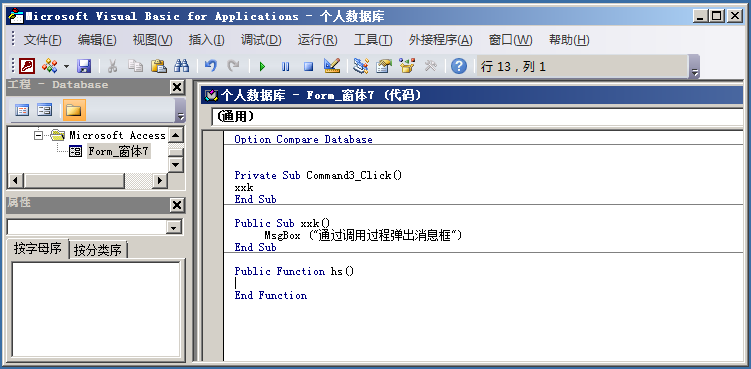The height and width of the screenshot is (369, 751).
Task: Switch to 按分类序 tab
Action: (x=98, y=250)
